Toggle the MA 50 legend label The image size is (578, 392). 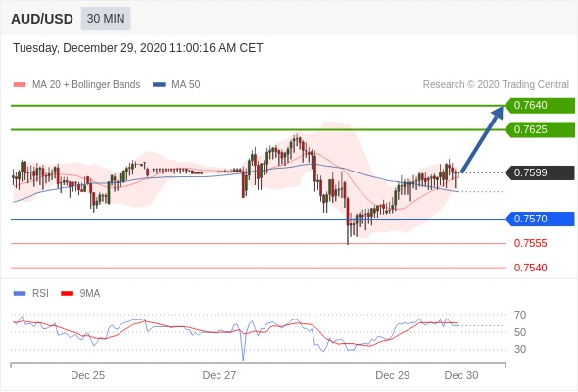[x=186, y=85]
